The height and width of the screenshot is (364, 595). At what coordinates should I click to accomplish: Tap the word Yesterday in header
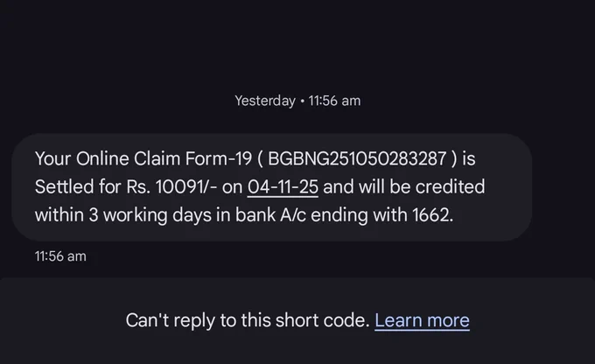265,101
